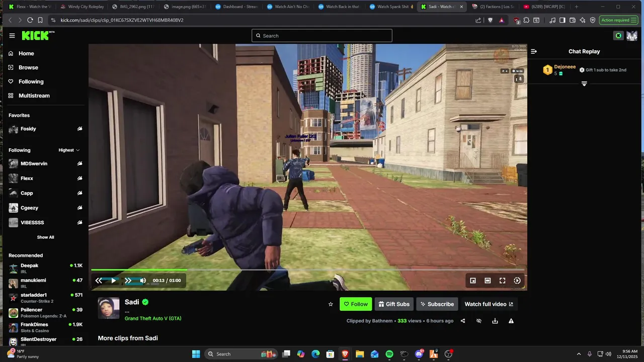Open video playback settings icon

tap(517, 281)
